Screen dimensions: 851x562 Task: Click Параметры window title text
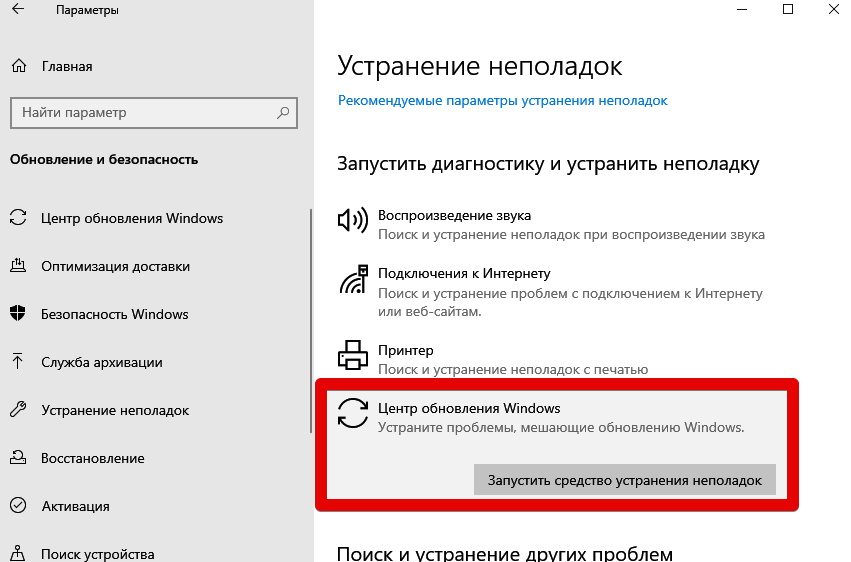[87, 10]
